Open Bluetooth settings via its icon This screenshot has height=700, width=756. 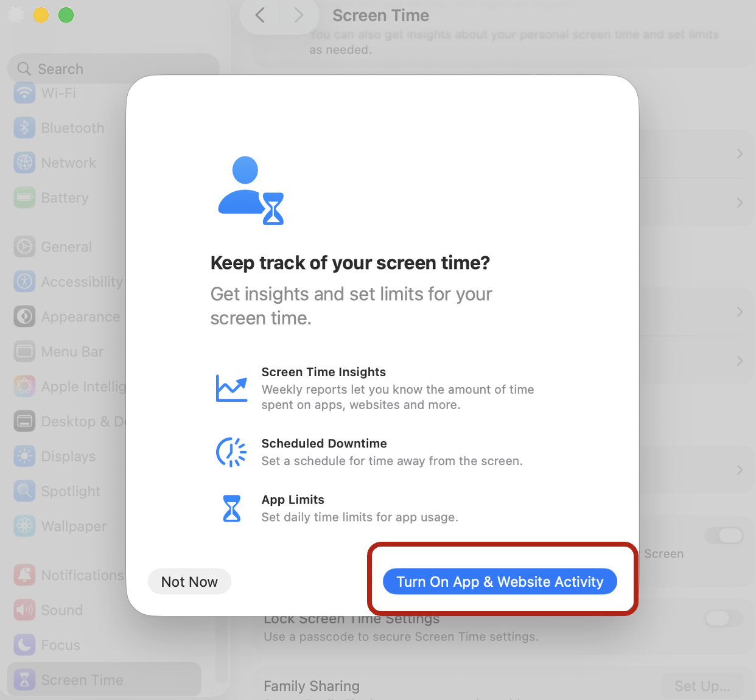(x=24, y=128)
